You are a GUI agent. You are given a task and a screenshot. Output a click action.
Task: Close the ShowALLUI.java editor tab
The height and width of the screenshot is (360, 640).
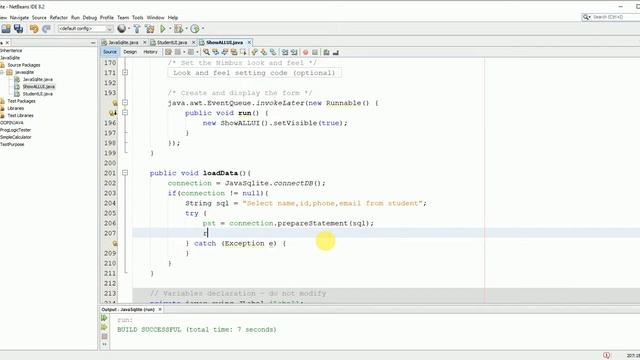[x=249, y=42]
